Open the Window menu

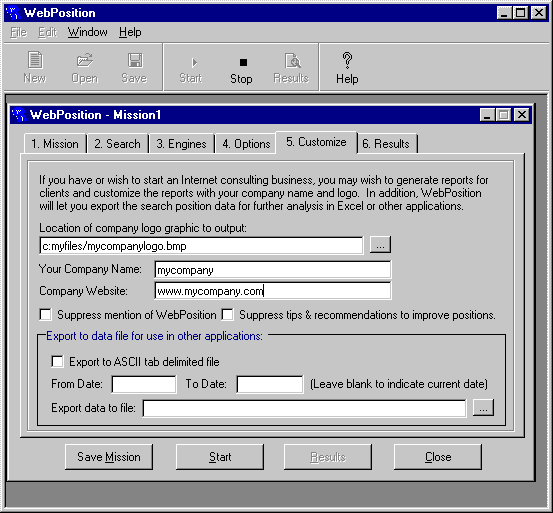tap(87, 32)
